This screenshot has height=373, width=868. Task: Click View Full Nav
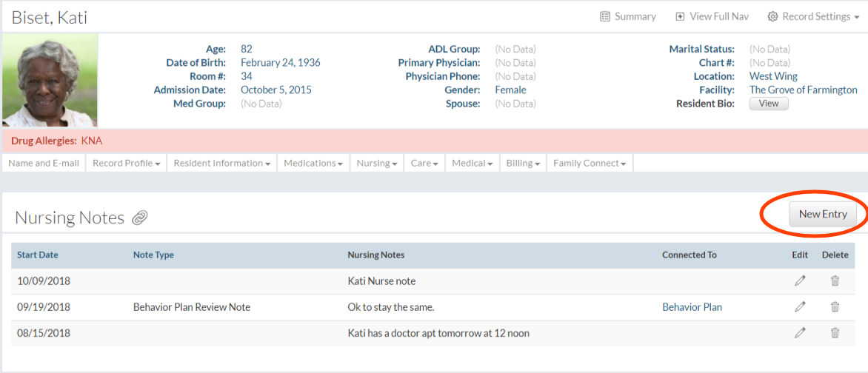[703, 16]
